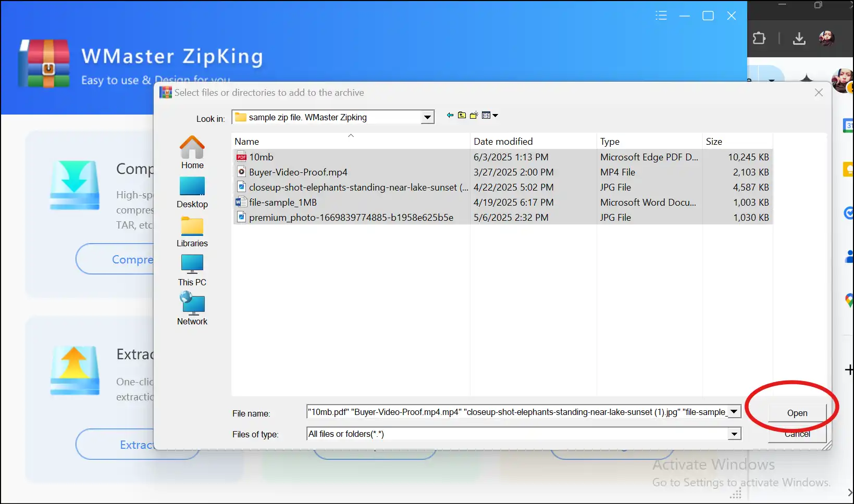Click the 10mb PDF file icon
The height and width of the screenshot is (504, 854).
pos(241,157)
